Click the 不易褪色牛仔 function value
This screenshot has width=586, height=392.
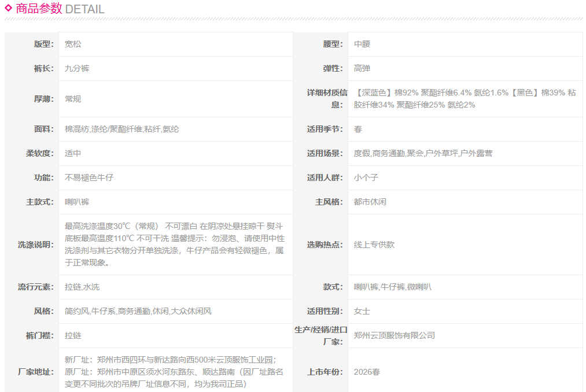(x=89, y=177)
